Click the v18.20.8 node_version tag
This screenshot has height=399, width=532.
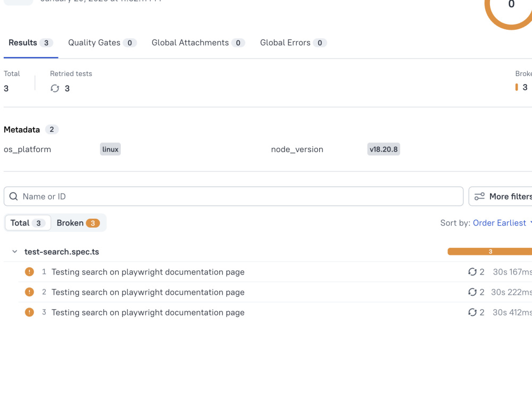pos(384,149)
